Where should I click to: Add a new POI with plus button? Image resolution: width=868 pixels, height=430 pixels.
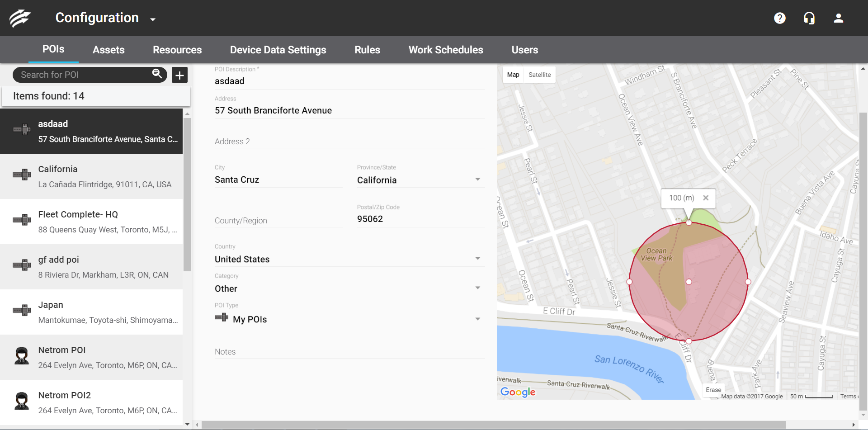click(x=179, y=75)
